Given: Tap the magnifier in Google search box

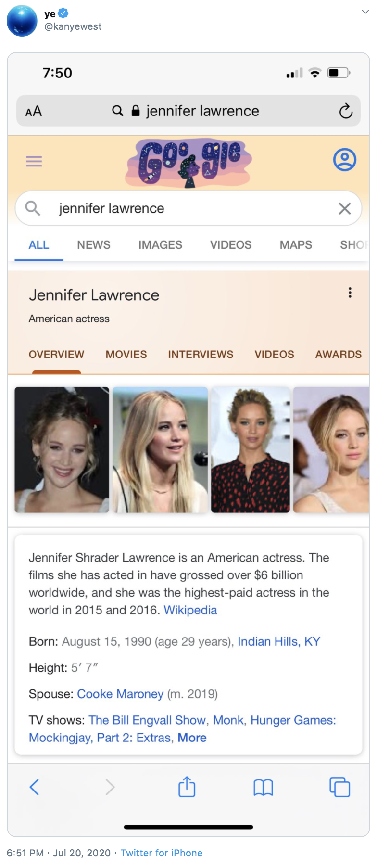Looking at the screenshot, I should (33, 208).
